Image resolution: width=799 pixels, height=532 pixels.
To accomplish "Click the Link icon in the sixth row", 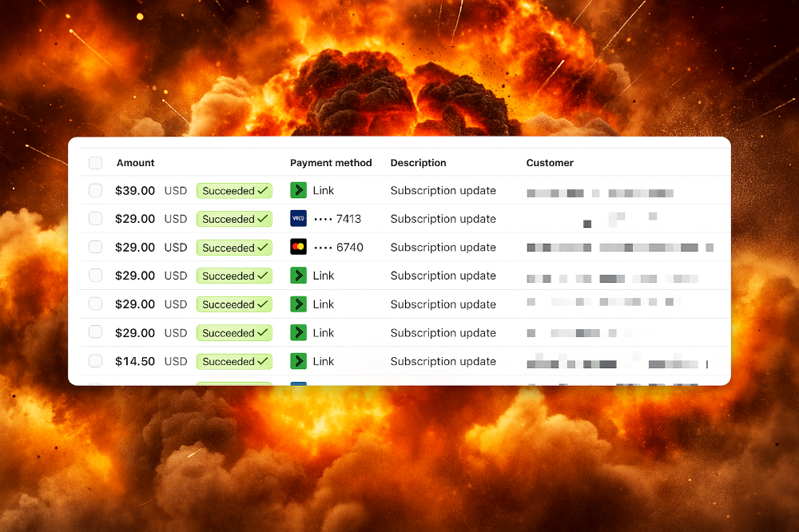I will tap(298, 332).
